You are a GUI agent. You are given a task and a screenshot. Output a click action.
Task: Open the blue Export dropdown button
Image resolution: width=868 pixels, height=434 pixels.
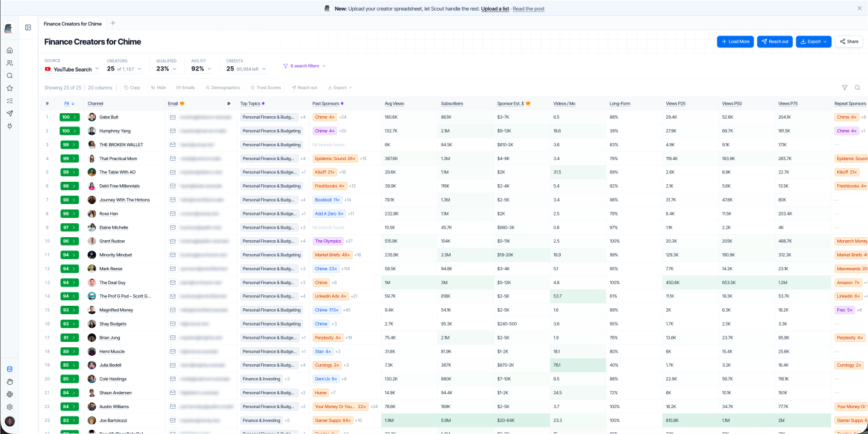[813, 42]
